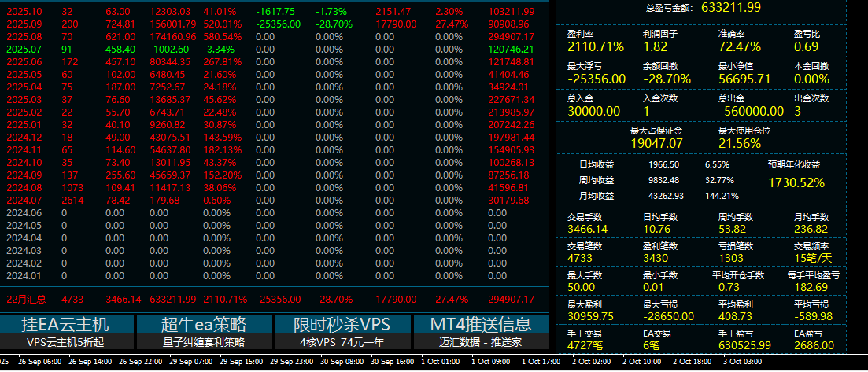868x372 pixels.
Task: Click the 总入金 value 30000.00
Action: point(594,111)
